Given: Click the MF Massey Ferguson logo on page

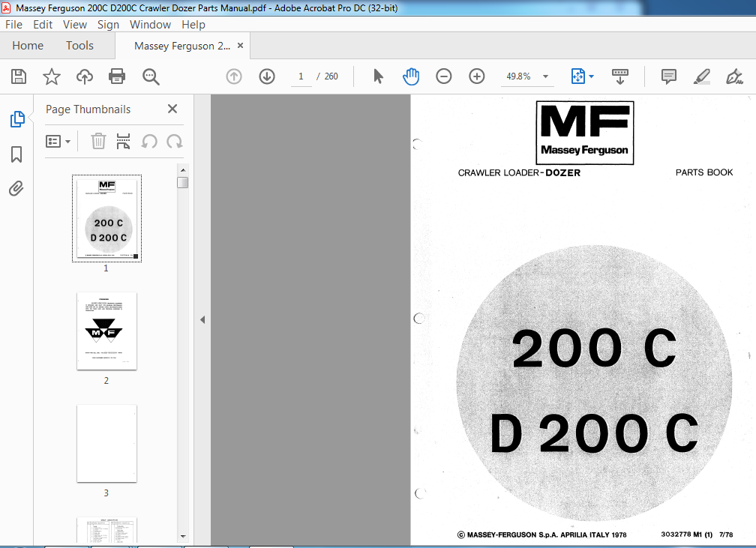Looking at the screenshot, I should pos(585,133).
